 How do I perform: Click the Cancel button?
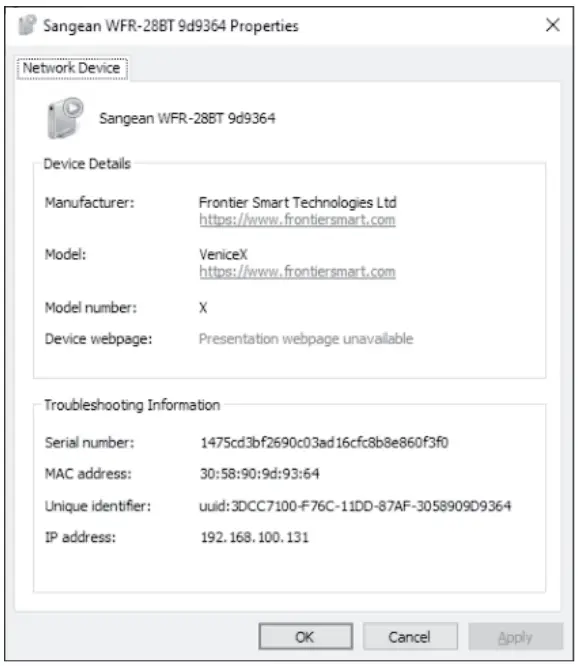coord(410,636)
